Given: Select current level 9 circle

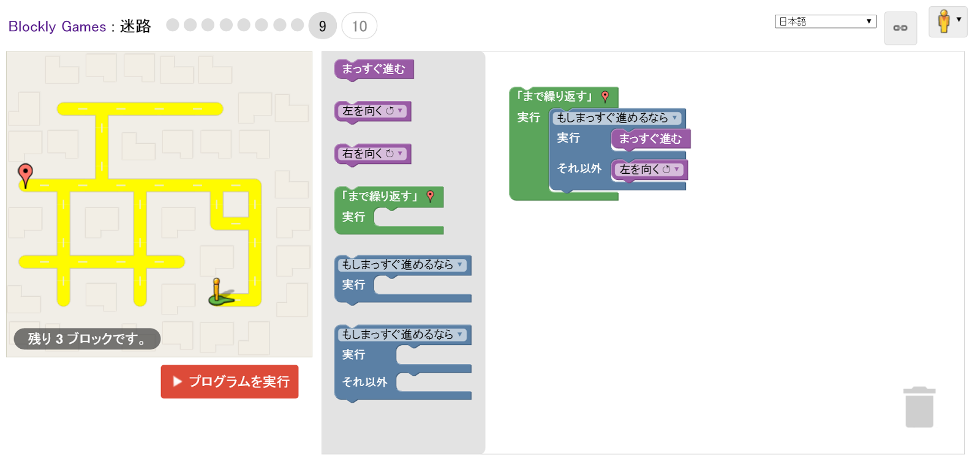Looking at the screenshot, I should coord(323,26).
